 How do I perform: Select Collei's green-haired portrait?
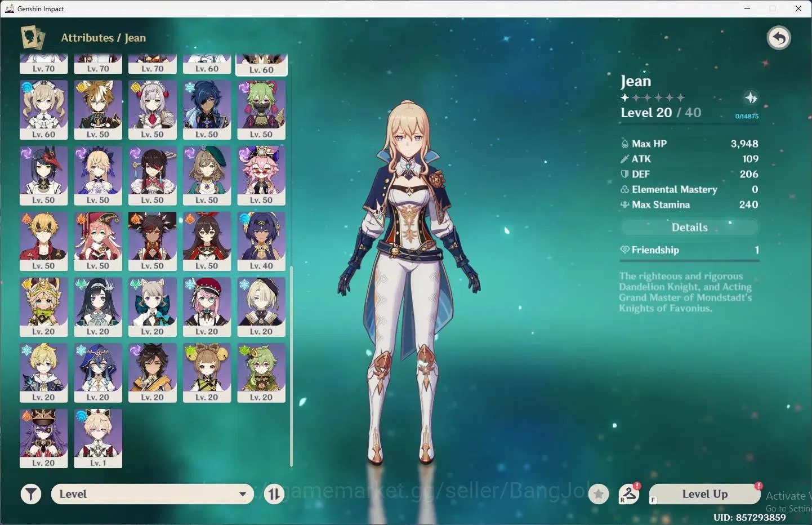coord(261,373)
